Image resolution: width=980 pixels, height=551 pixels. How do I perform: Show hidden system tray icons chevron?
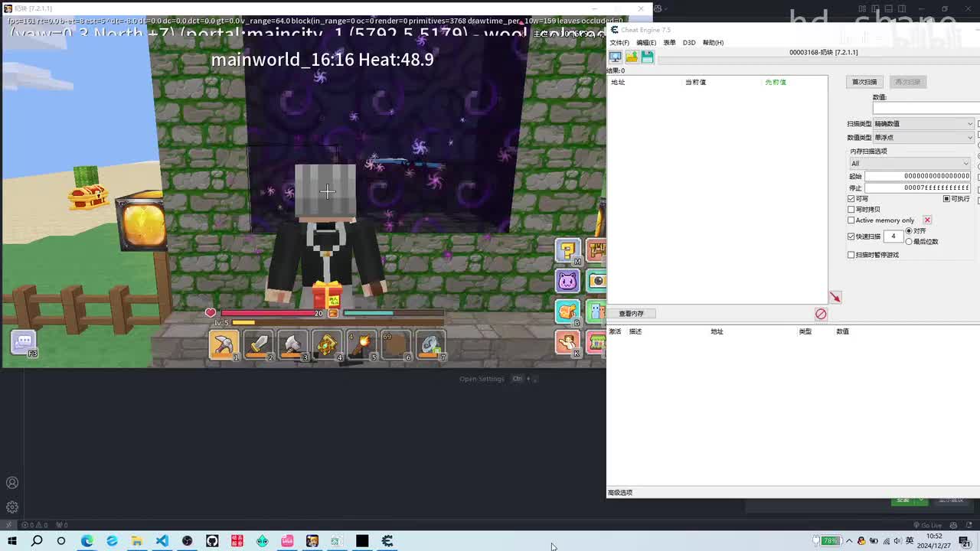[x=849, y=541]
